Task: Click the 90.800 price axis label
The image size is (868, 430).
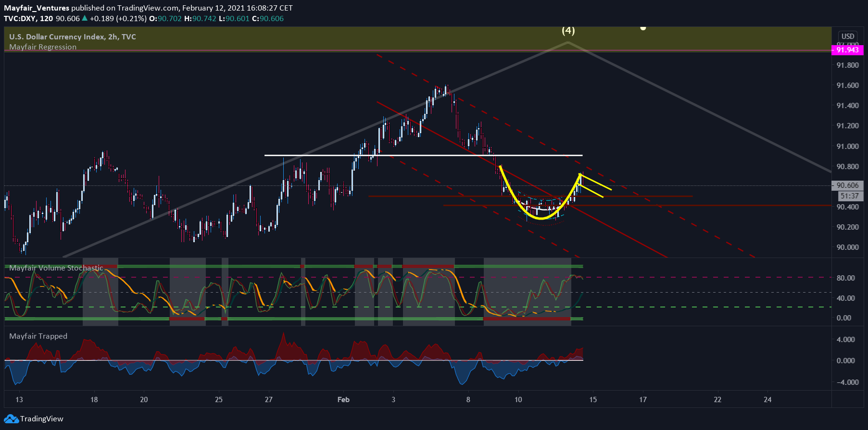Action: click(847, 167)
